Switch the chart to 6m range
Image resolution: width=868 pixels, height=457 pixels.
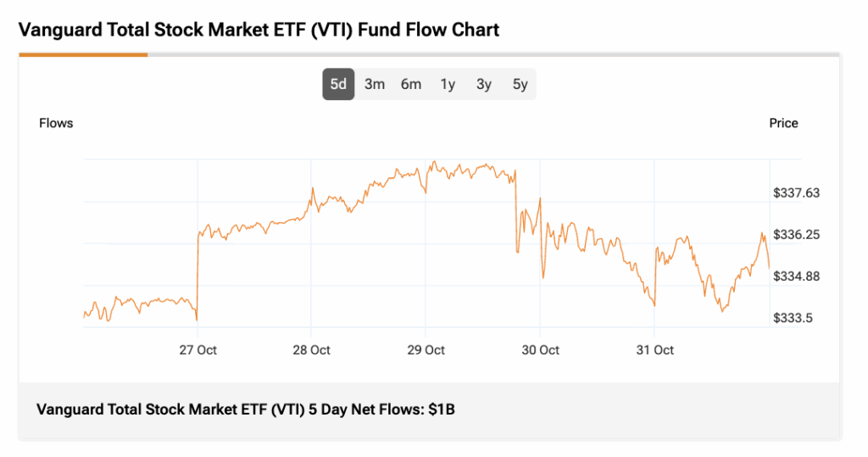click(411, 84)
